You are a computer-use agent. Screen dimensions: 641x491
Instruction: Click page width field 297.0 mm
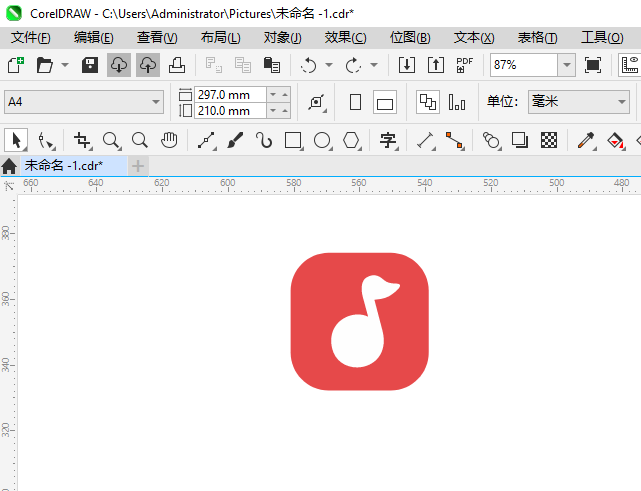click(230, 94)
